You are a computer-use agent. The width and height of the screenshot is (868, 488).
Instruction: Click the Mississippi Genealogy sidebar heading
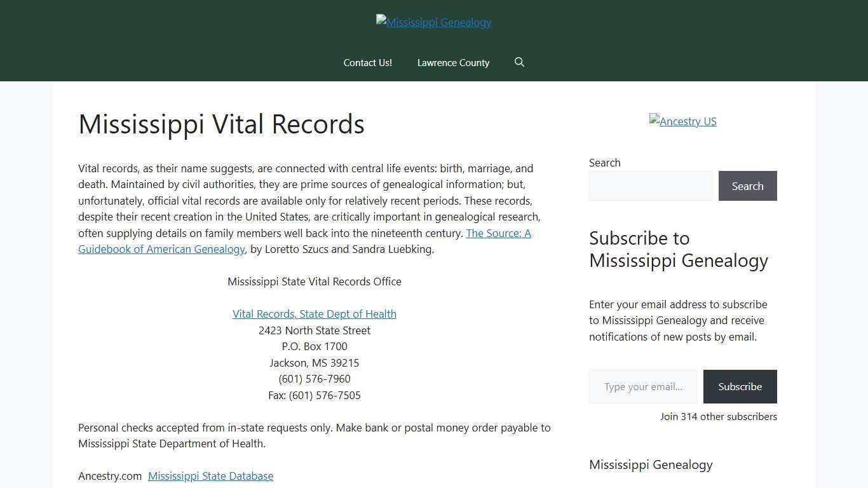[x=651, y=464]
